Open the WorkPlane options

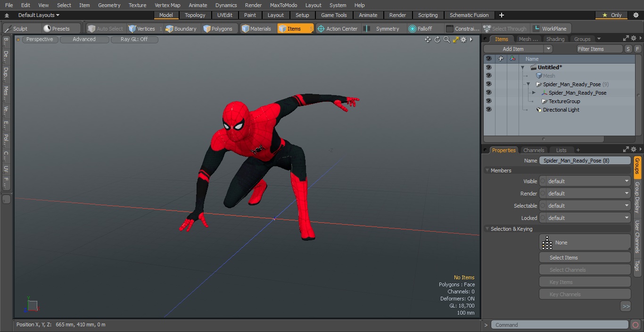coord(550,29)
